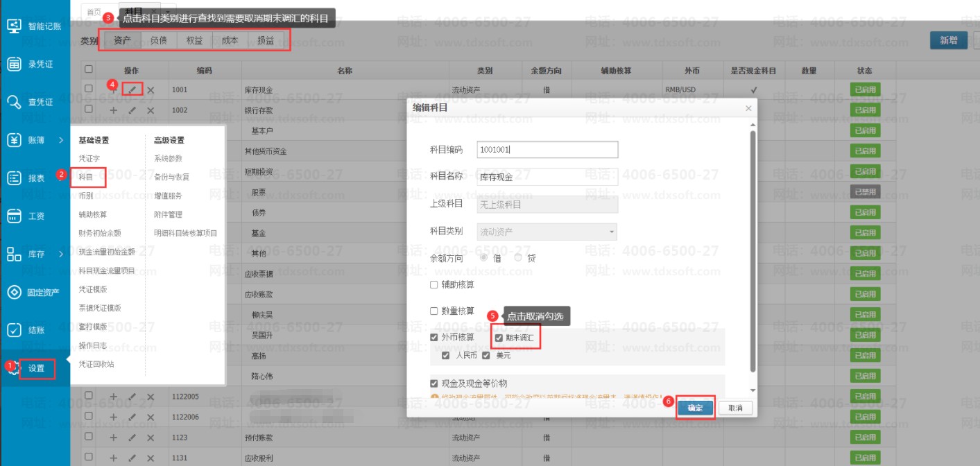Open the 科目类别 dropdown
Image resolution: width=980 pixels, height=466 pixels.
547,232
